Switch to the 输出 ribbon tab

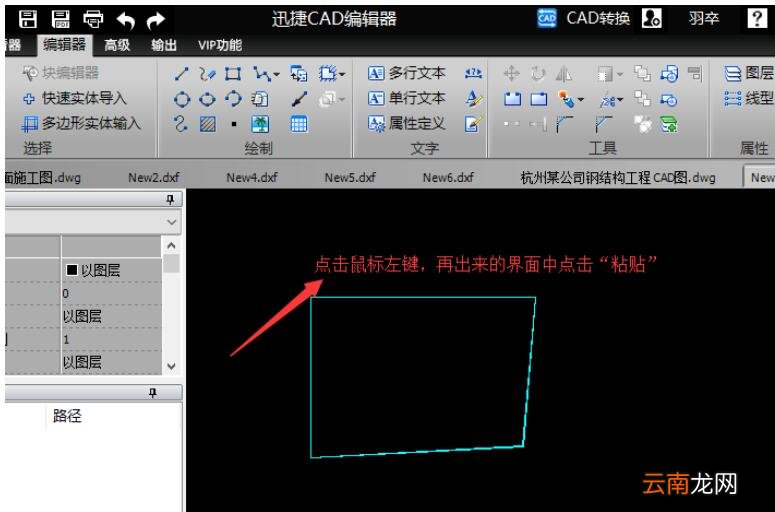(x=164, y=45)
